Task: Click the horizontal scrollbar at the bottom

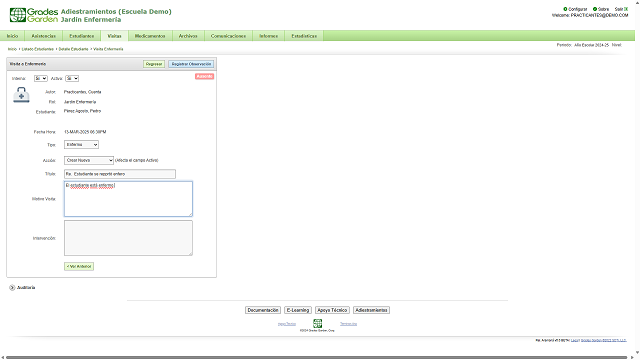Action: [316, 358]
